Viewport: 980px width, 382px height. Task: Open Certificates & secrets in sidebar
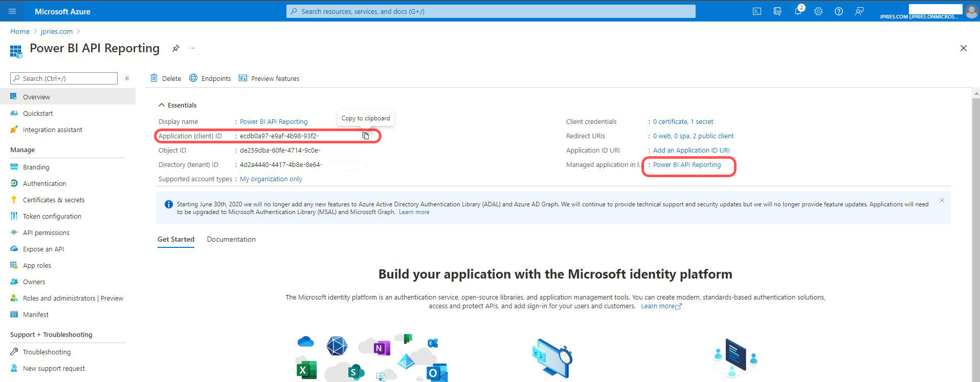pyautogui.click(x=54, y=200)
